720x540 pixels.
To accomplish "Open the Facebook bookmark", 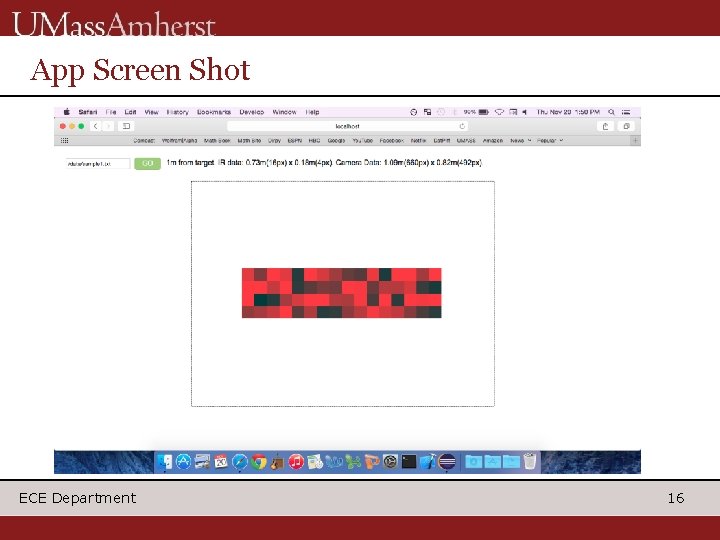I will [392, 141].
